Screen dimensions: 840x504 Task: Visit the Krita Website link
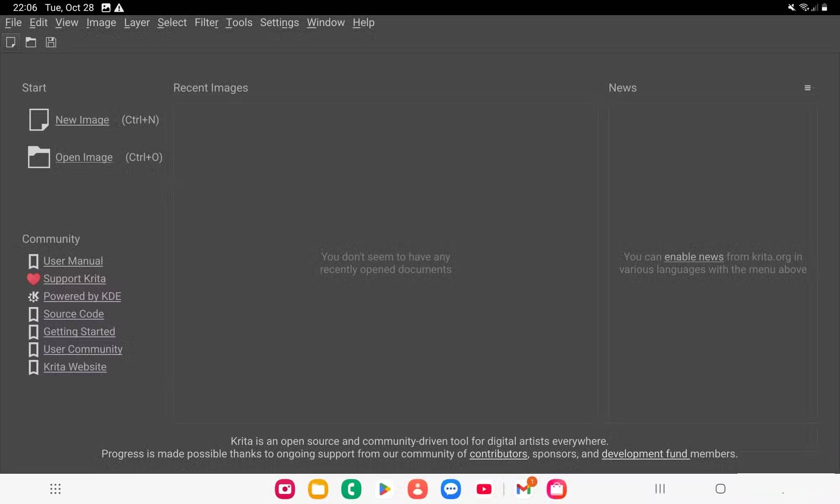[x=75, y=367]
